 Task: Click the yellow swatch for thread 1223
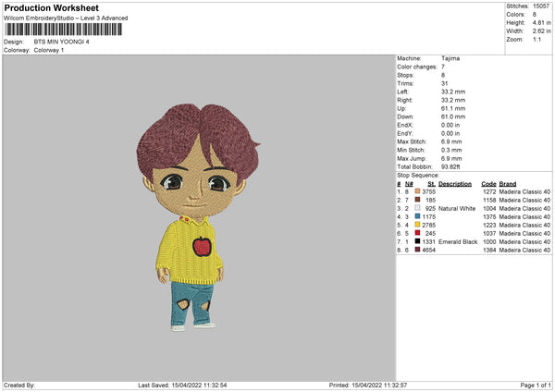(417, 225)
